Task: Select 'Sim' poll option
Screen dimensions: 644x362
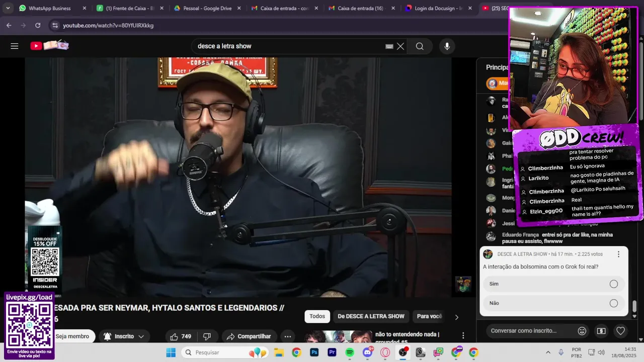Action: [553, 284]
